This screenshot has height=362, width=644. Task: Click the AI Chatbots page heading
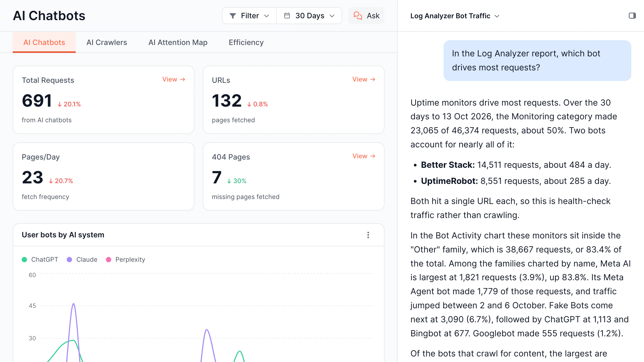click(x=49, y=16)
